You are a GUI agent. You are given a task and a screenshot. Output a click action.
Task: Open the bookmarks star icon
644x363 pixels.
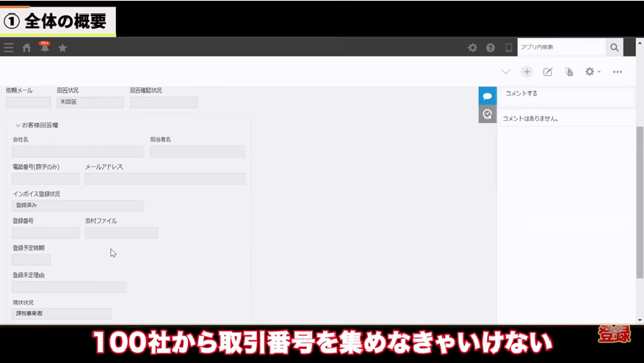coord(62,48)
